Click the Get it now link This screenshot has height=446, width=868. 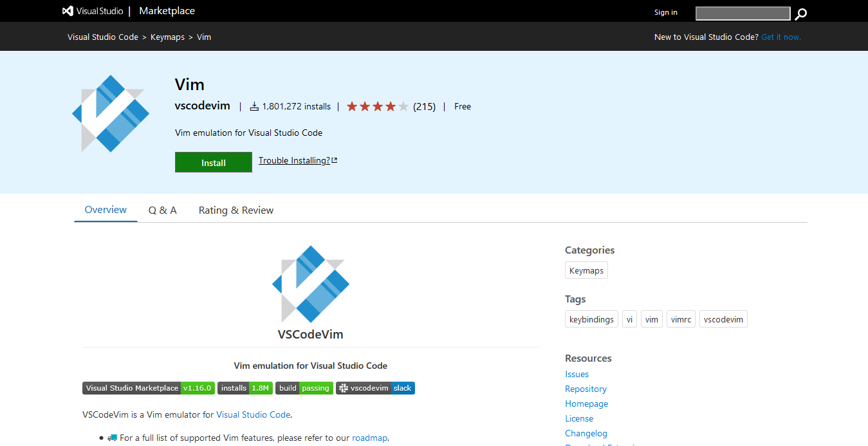click(x=780, y=37)
